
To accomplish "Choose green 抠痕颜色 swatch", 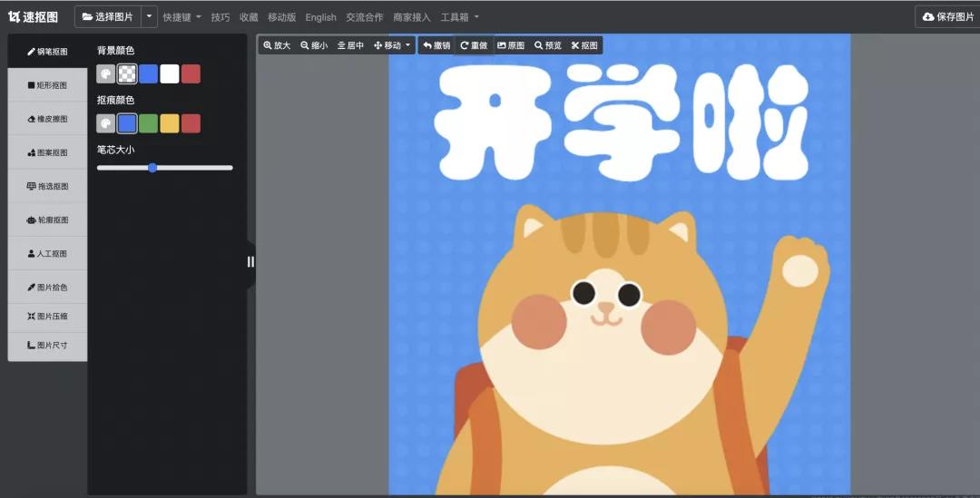I will click(149, 123).
